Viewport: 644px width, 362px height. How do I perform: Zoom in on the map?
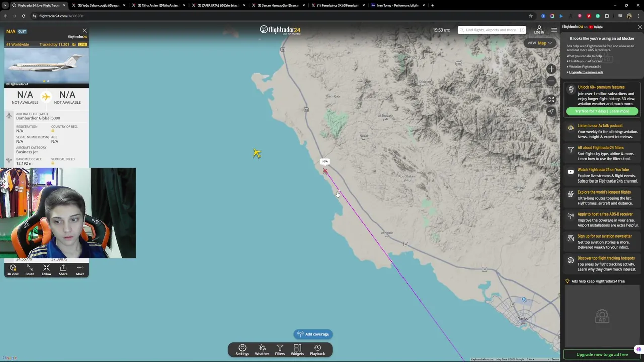pyautogui.click(x=551, y=69)
